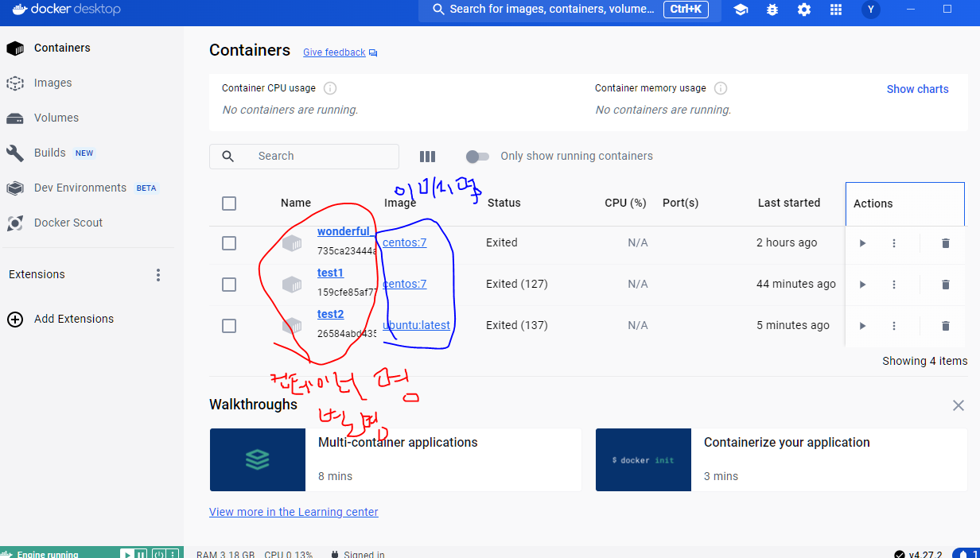Image resolution: width=980 pixels, height=558 pixels.
Task: Open Containerize your application walkthrough
Action: [781, 459]
